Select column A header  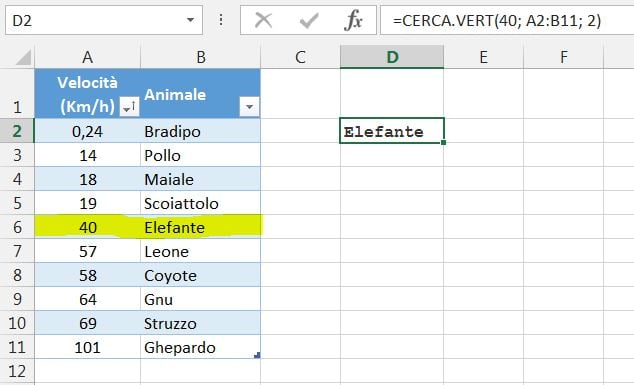pos(87,57)
